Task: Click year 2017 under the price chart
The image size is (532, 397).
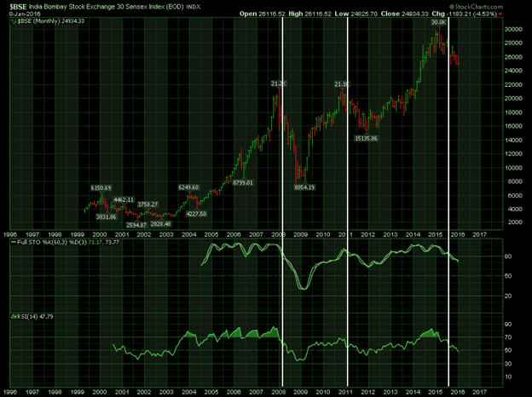Action: pyautogui.click(x=479, y=234)
